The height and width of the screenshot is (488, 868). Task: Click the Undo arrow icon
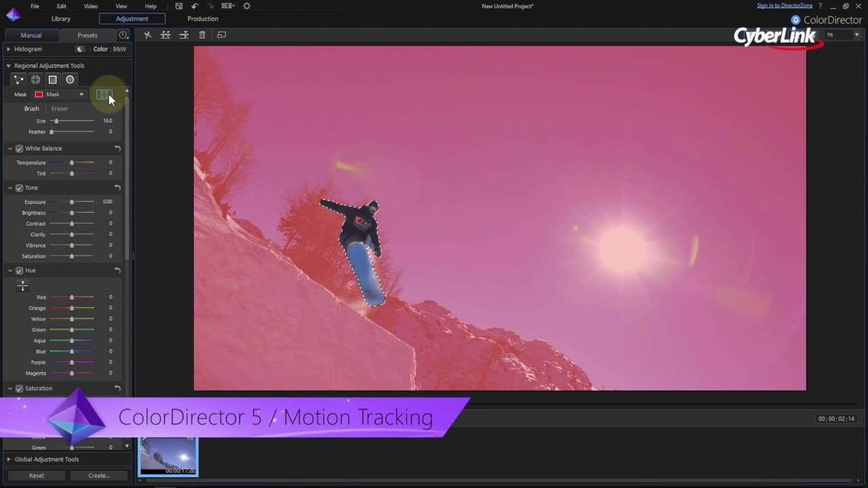[x=195, y=6]
